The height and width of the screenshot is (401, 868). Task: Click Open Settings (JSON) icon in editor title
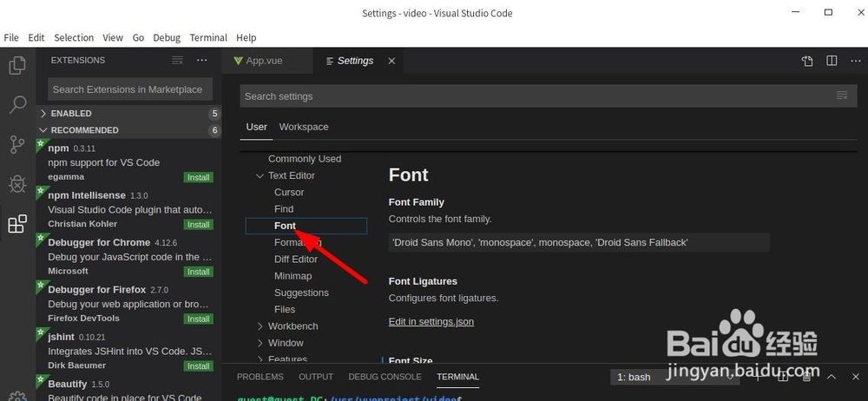tap(807, 61)
